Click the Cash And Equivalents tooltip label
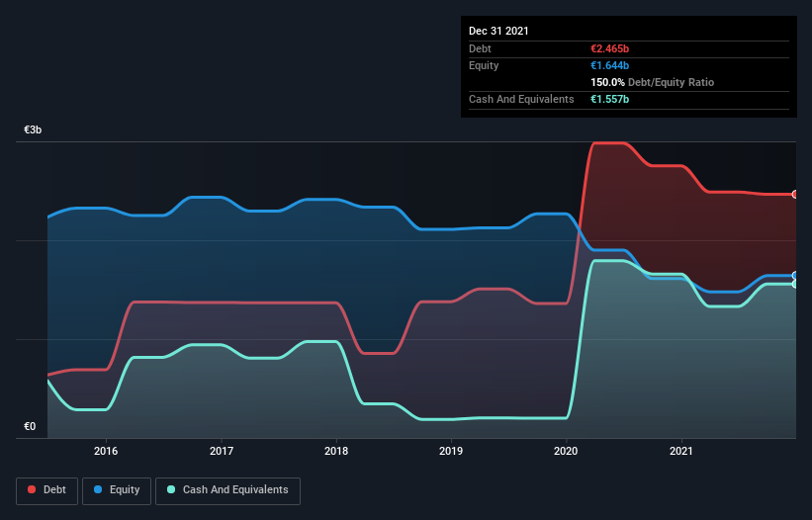812x520 pixels. coord(521,99)
